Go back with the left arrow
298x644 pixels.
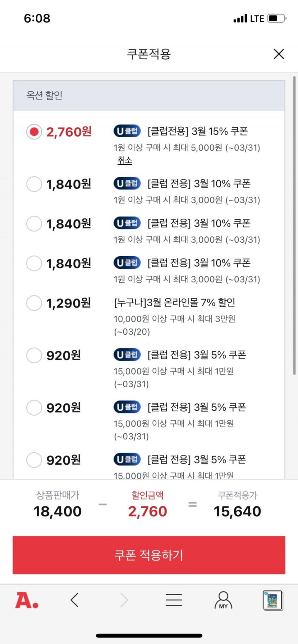point(75,600)
